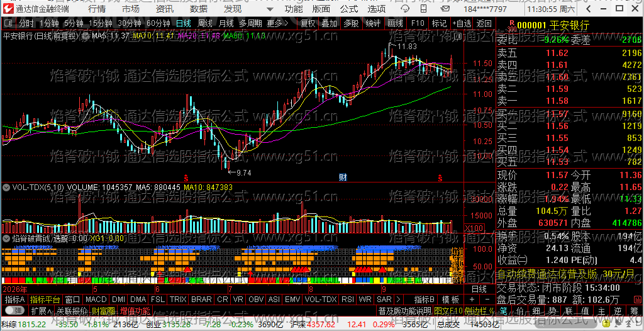Collapse the 侧边栏 sidebar

click(479, 310)
